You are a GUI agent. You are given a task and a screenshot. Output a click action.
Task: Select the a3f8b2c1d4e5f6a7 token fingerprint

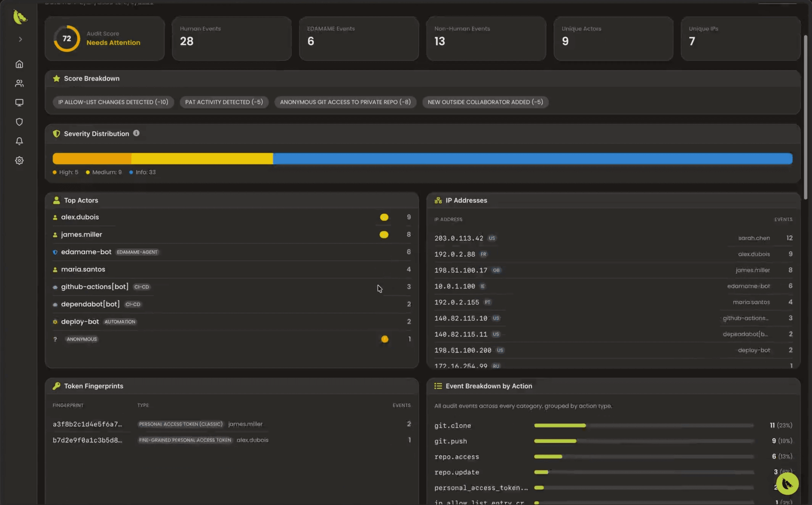coord(87,424)
